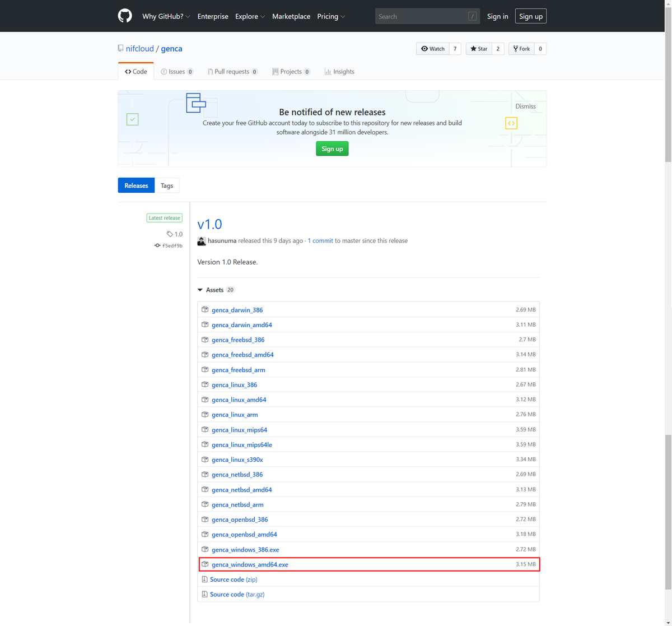The width and height of the screenshot is (672, 626).
Task: Open the Pricing dropdown menu
Action: (x=330, y=16)
